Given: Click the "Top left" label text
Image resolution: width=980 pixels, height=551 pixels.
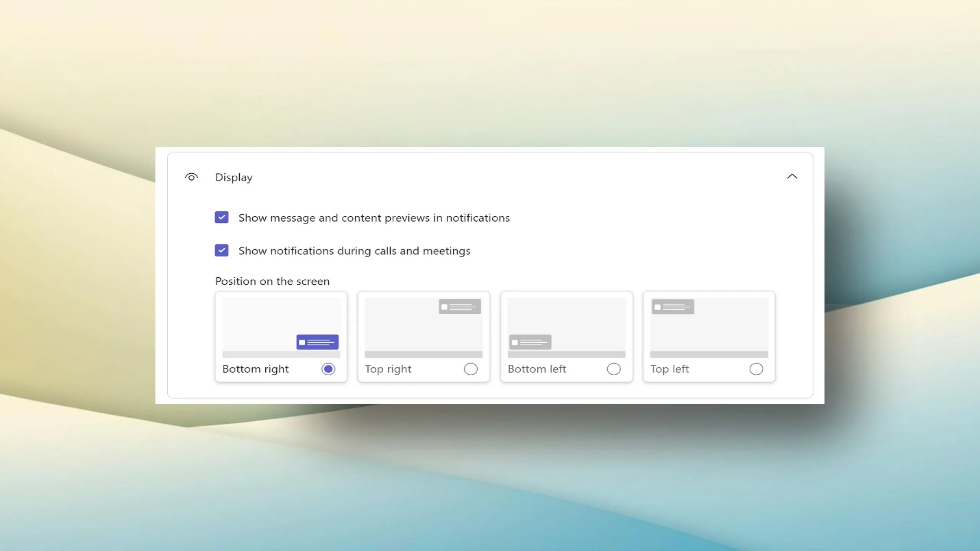Looking at the screenshot, I should click(670, 369).
